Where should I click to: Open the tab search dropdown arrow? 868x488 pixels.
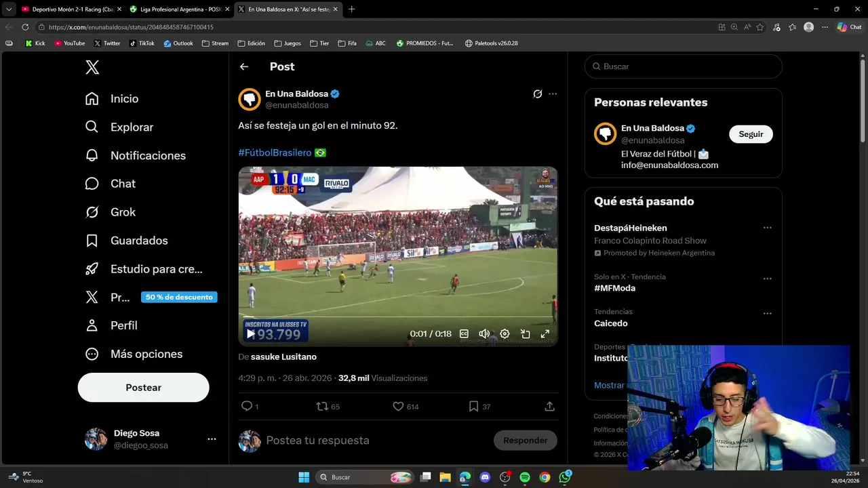(x=9, y=9)
